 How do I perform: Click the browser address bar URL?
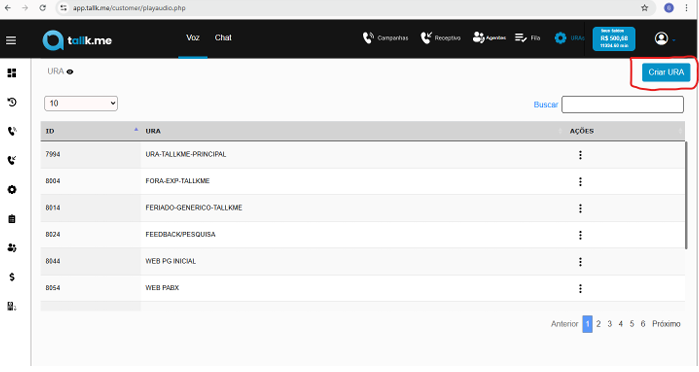pos(129,8)
